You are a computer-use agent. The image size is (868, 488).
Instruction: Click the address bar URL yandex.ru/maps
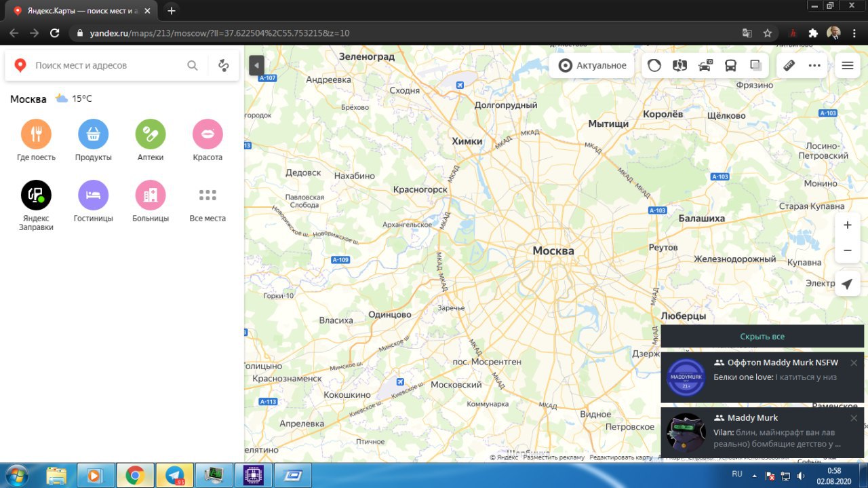click(220, 33)
